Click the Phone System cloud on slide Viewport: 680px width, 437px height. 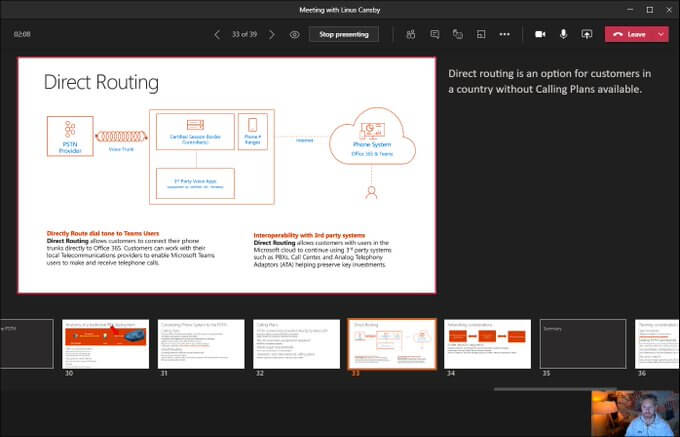(372, 137)
